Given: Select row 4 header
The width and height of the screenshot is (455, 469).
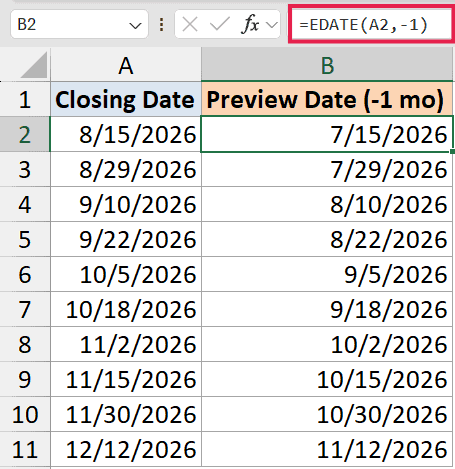Looking at the screenshot, I should pos(25,204).
